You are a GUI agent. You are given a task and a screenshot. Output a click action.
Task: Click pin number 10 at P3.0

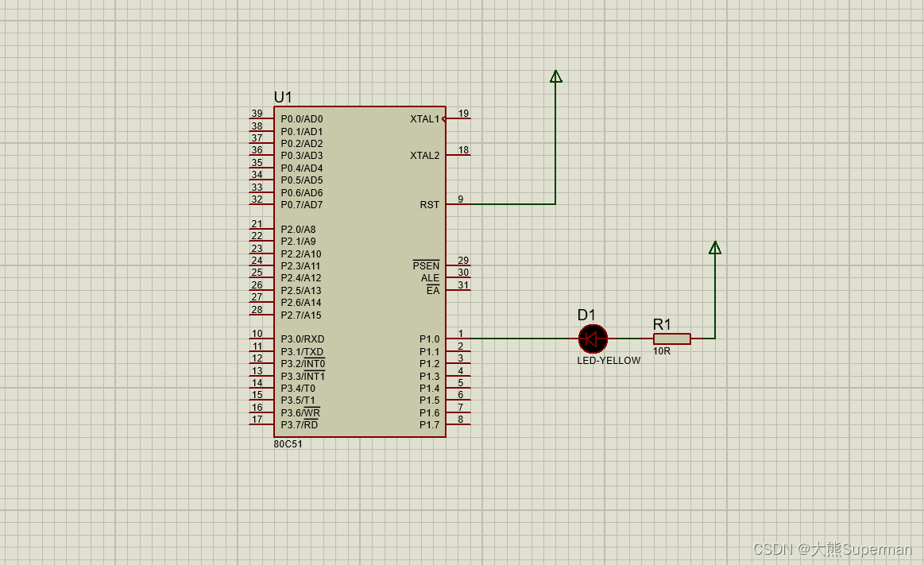[x=257, y=334]
